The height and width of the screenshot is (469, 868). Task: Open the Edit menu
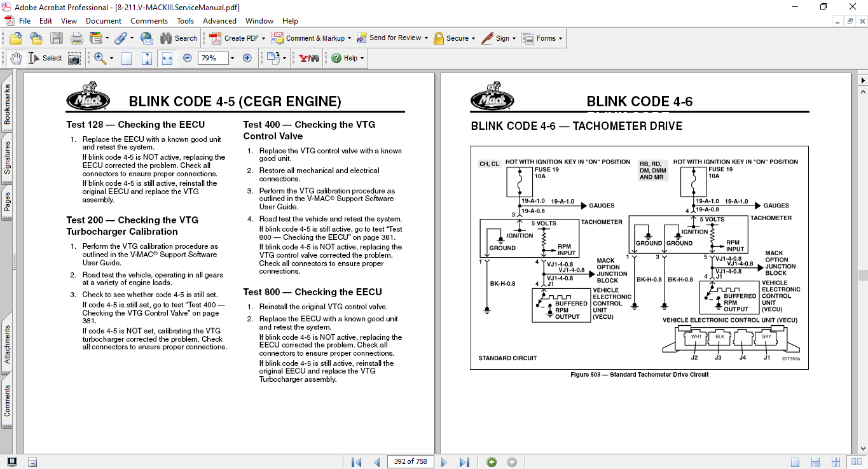tap(46, 21)
